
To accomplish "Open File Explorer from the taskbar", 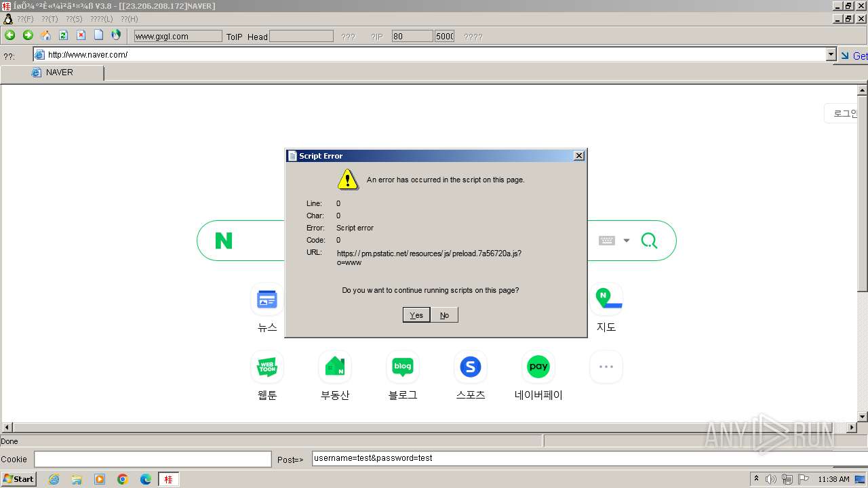I will [77, 479].
